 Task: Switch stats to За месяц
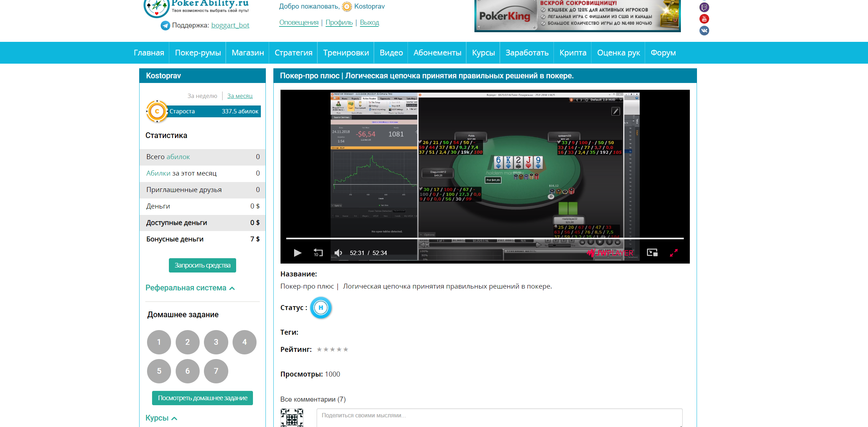(x=240, y=96)
